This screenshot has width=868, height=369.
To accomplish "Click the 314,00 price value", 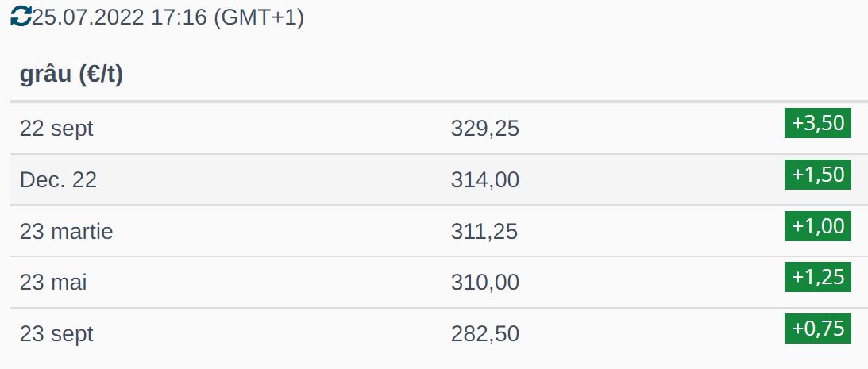I will (484, 179).
